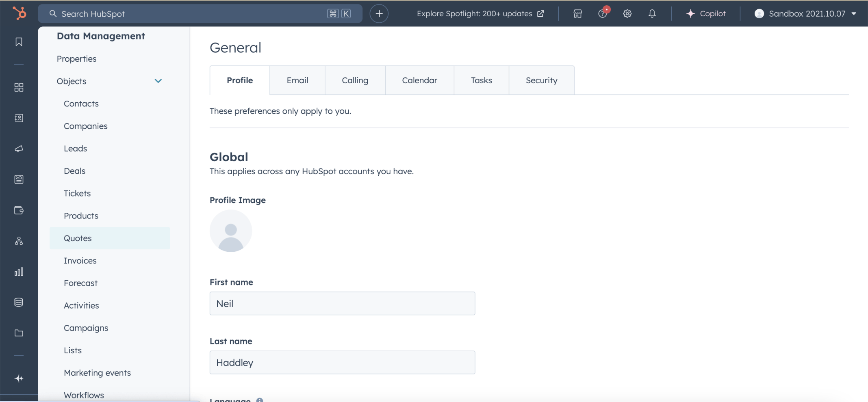The height and width of the screenshot is (402, 868).
Task: Open the Commerce wallet icon
Action: tap(19, 210)
